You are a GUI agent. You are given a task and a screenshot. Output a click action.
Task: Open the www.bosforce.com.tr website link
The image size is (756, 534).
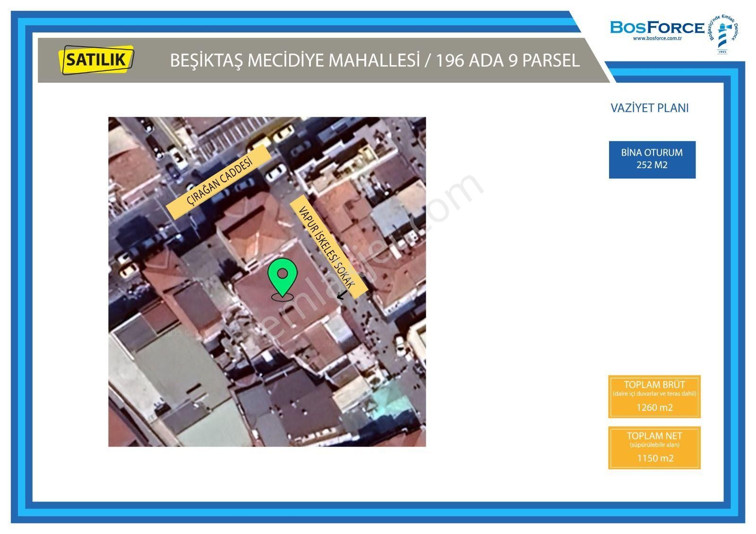(657, 39)
